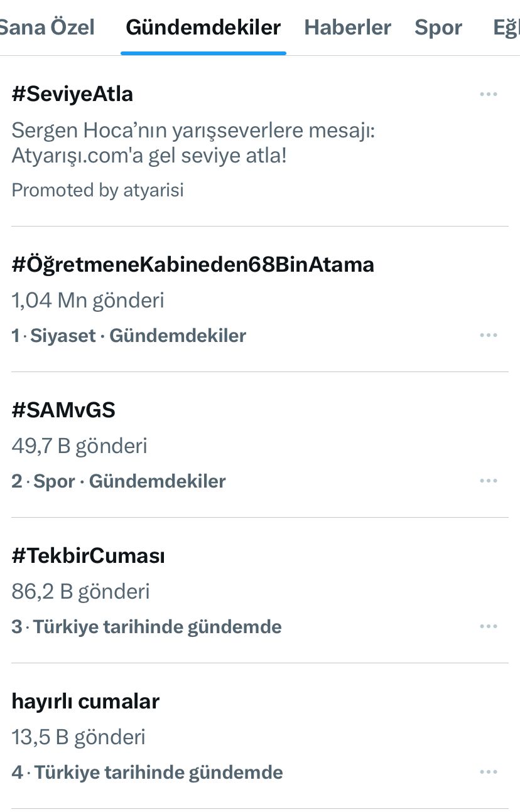Screen dimensions: 520x812
Task: Tap the 86,2 B gönderi count
Action: click(x=80, y=591)
